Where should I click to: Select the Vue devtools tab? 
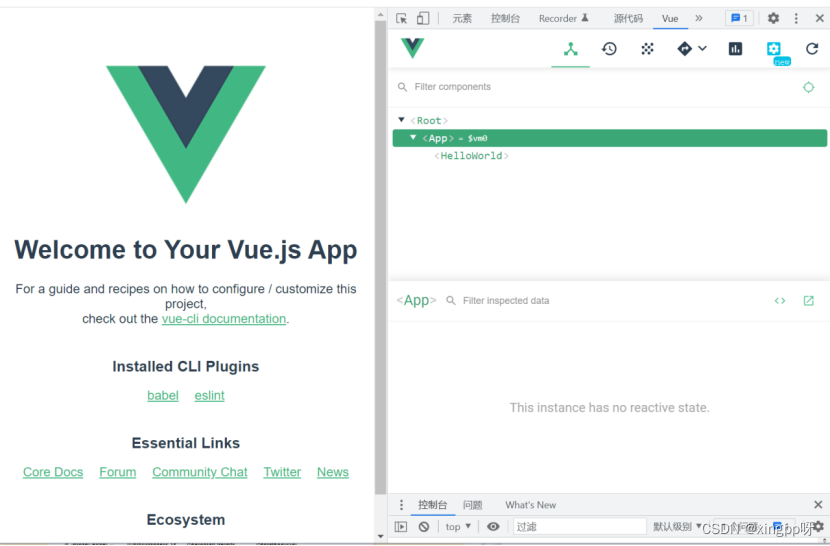[x=670, y=19]
